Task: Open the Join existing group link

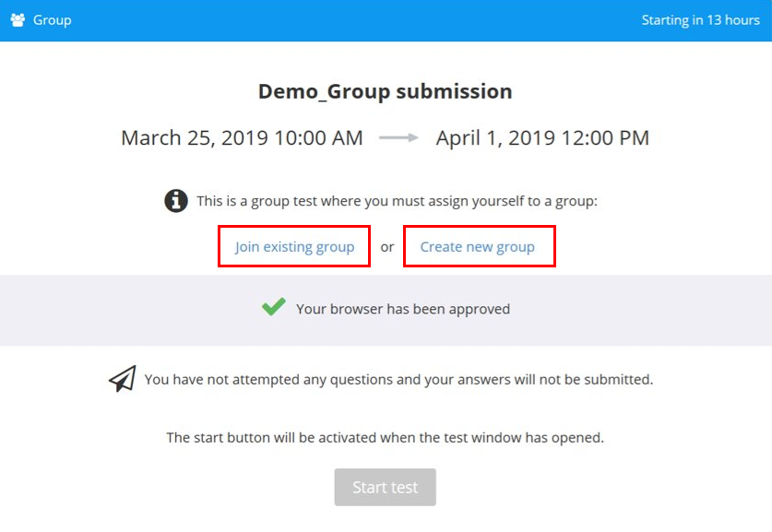Action: point(294,246)
